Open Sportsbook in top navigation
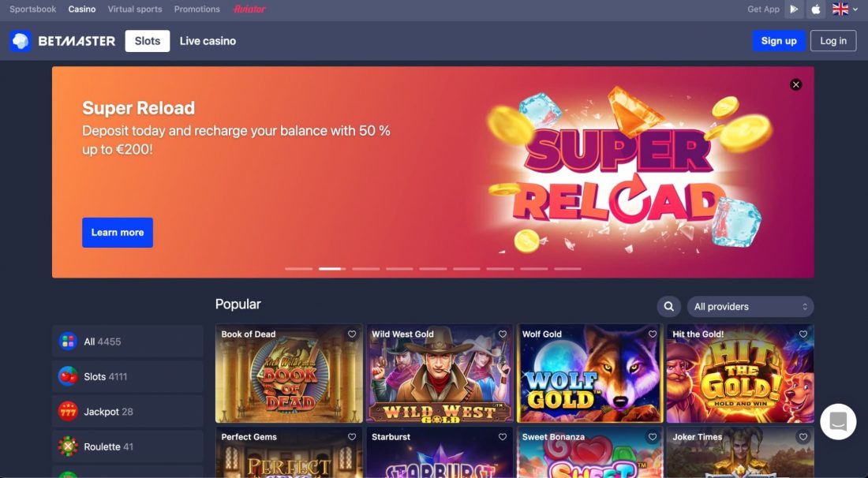Screen dimensions: 868x478 [x=32, y=9]
